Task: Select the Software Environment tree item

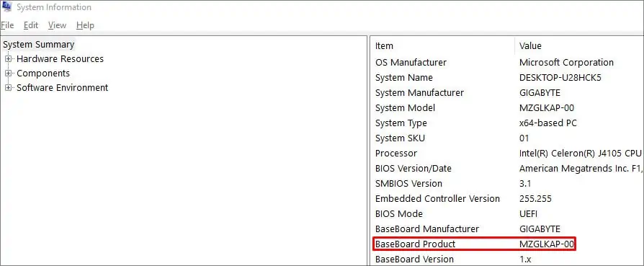Action: click(62, 87)
